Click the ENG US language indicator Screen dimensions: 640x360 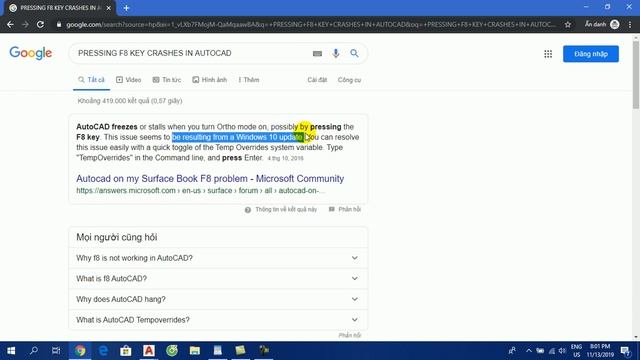[576, 351]
